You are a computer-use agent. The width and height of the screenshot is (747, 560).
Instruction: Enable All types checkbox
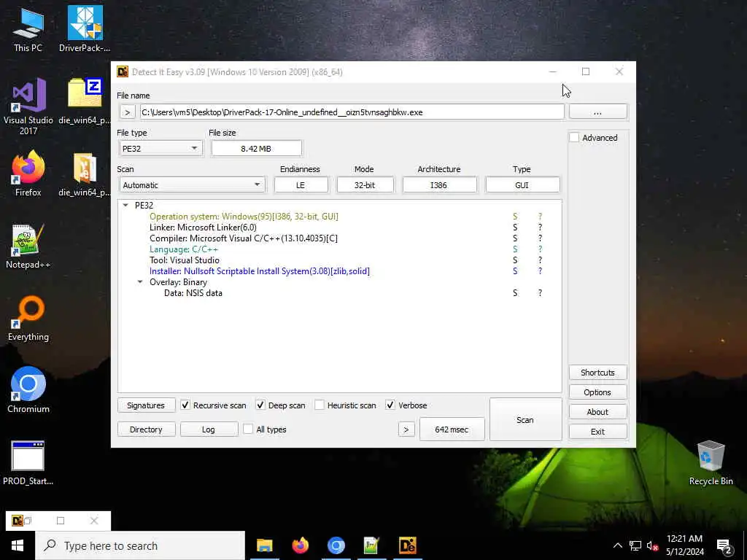pos(248,429)
